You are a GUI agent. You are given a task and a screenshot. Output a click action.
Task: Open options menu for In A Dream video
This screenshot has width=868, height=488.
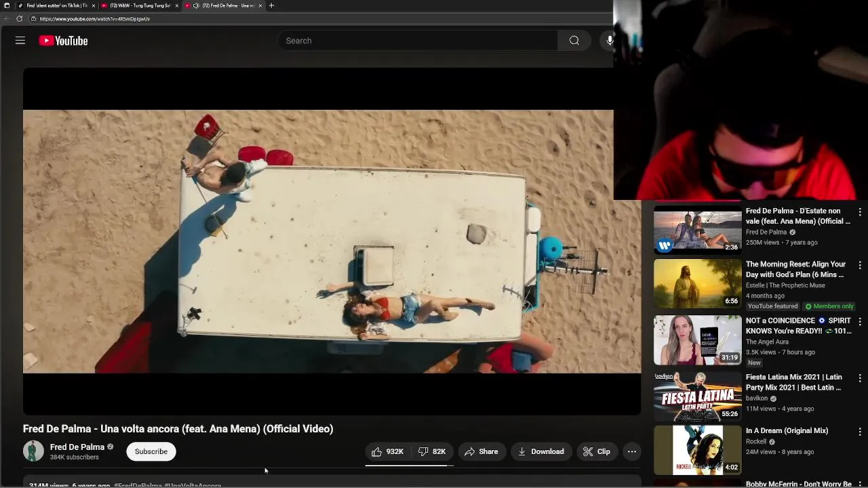(860, 431)
